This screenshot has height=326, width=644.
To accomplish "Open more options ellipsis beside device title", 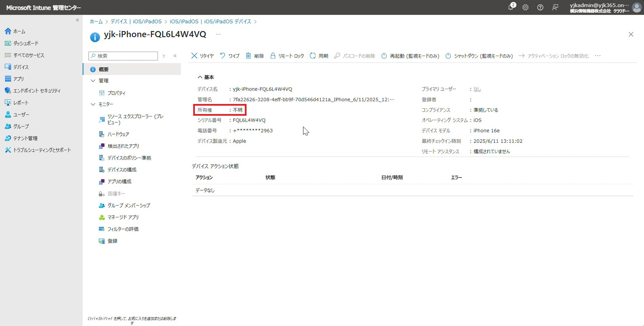I will (218, 34).
